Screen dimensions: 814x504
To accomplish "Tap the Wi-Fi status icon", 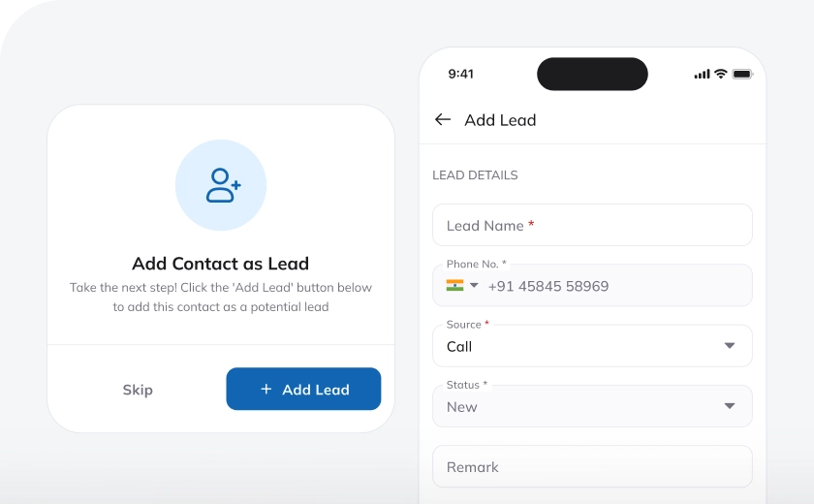I will 720,74.
